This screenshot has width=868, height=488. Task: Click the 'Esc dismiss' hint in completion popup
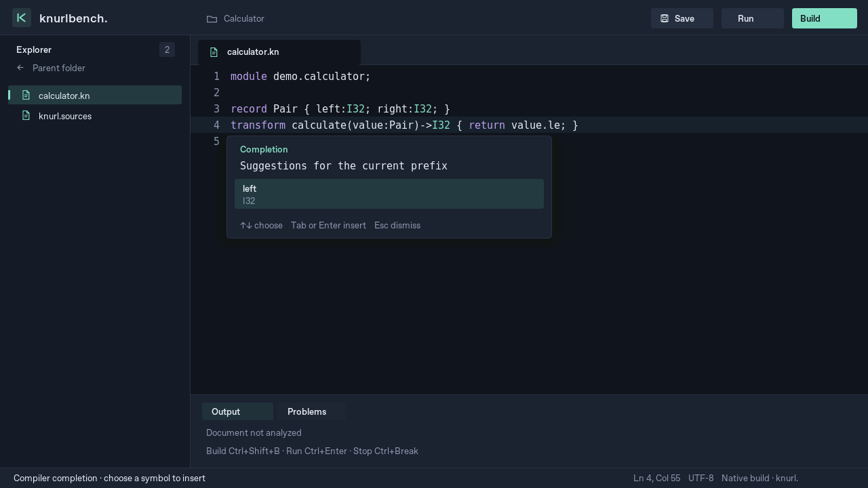(397, 225)
